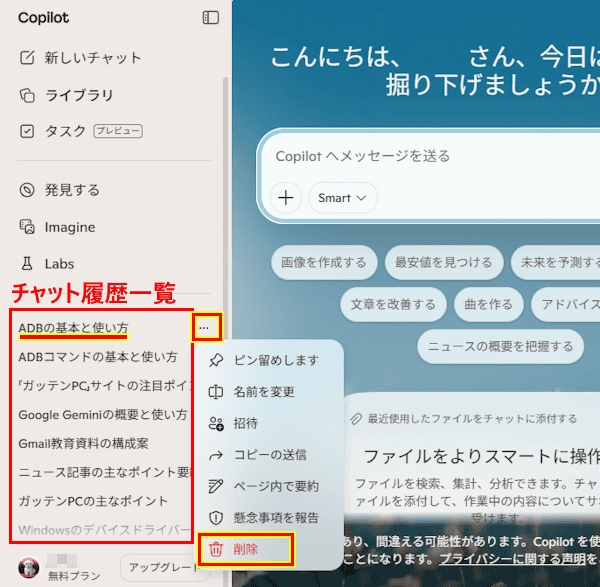Click the 無料プラン account label
Screen dimensions: 600x587
(74, 576)
